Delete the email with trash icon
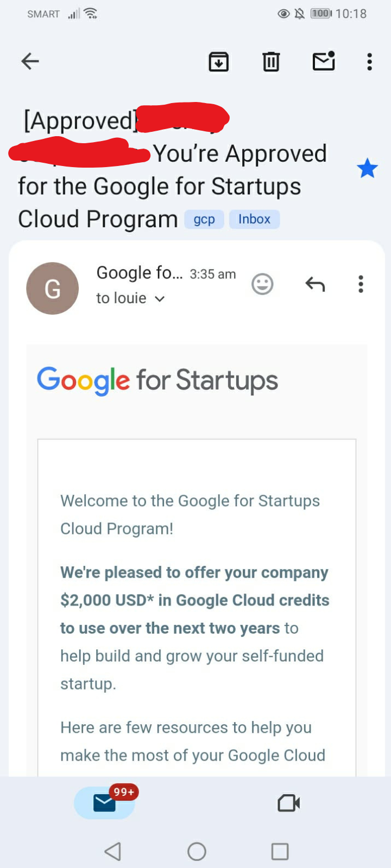The height and width of the screenshot is (868, 391). tap(271, 62)
